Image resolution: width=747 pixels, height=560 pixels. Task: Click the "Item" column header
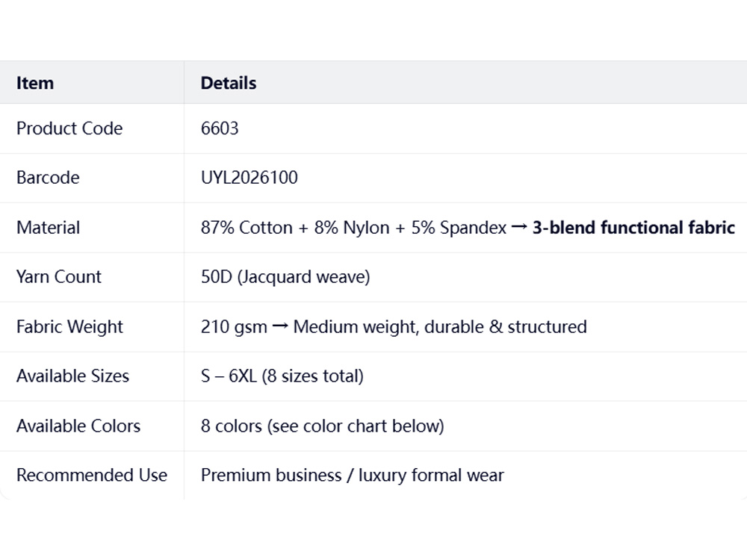coord(35,83)
